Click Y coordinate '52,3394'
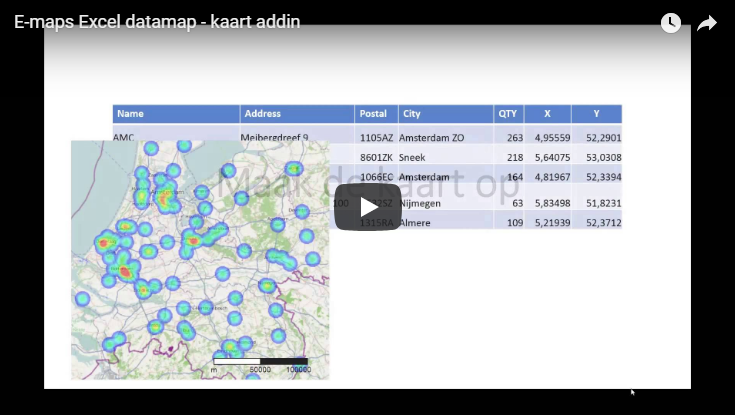The image size is (735, 415). [x=603, y=177]
